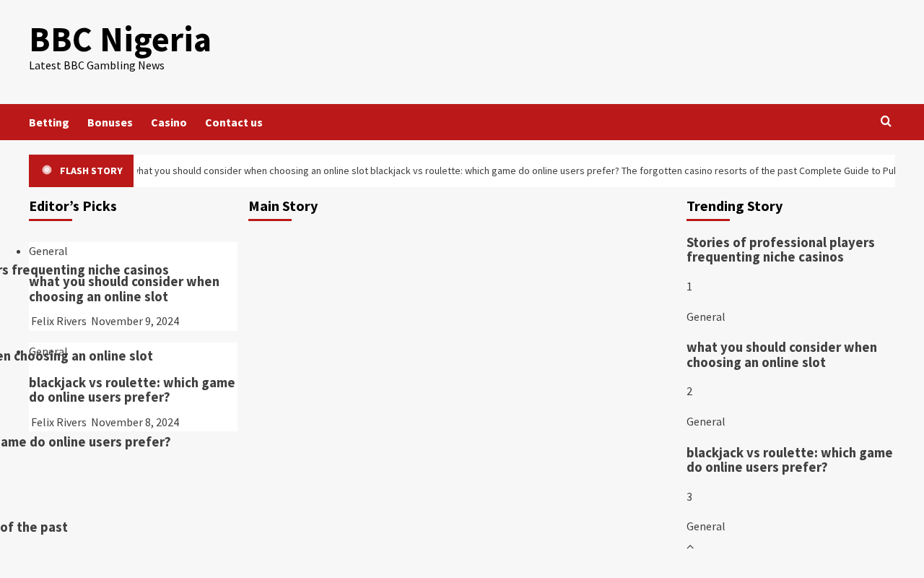Screen dimensions: 924x578
Task: Click the Flash Story pulsing dot icon
Action: [x=47, y=170]
